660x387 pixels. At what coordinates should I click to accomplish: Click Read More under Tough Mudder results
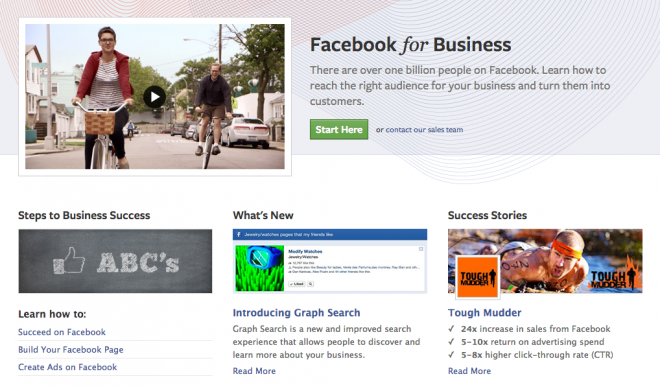[469, 371]
